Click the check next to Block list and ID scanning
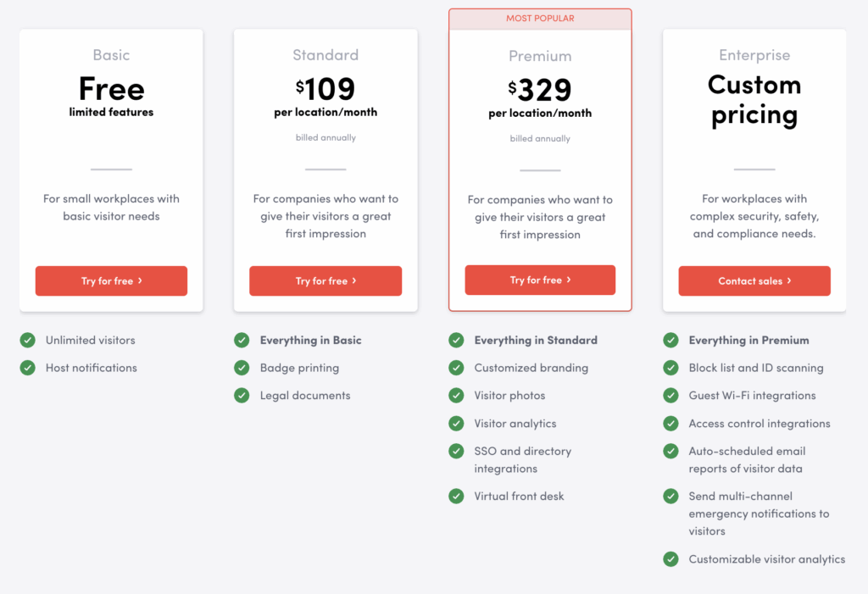 (671, 368)
